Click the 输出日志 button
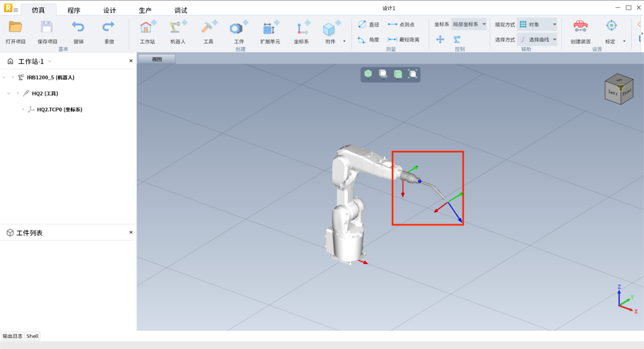The height and width of the screenshot is (349, 644). (x=12, y=336)
